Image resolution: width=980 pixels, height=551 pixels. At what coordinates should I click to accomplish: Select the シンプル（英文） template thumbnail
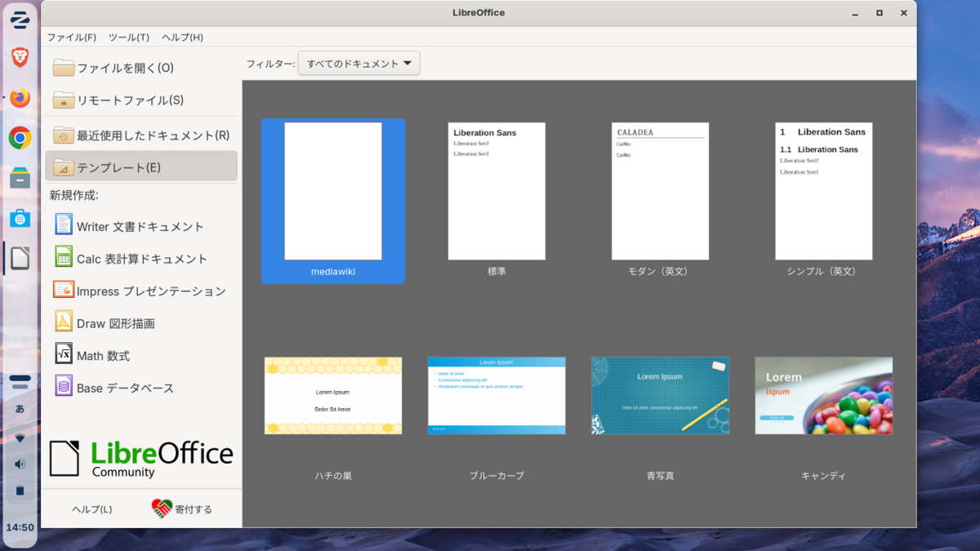click(x=823, y=191)
